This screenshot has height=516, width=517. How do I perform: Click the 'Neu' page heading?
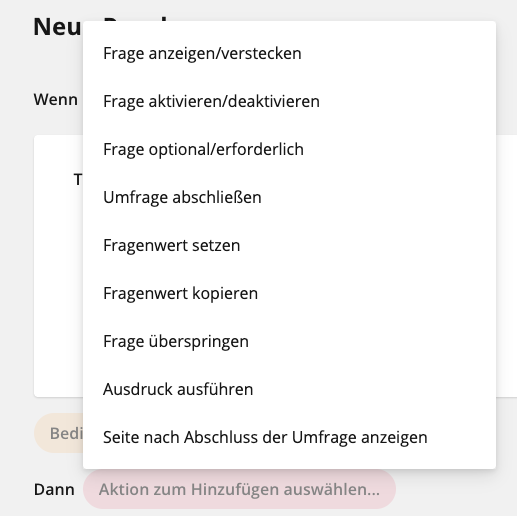(x=57, y=27)
